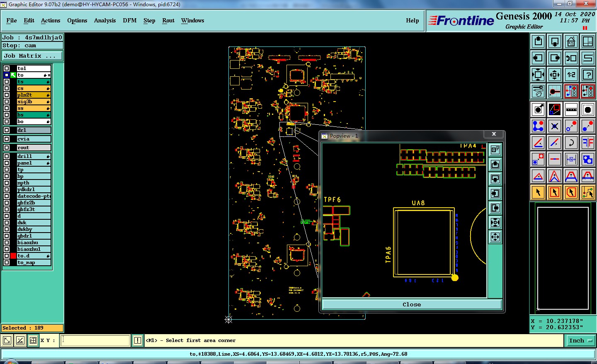Screen dimensions: 597x364
Task: Click the bo layer name
Action: (x=34, y=121)
